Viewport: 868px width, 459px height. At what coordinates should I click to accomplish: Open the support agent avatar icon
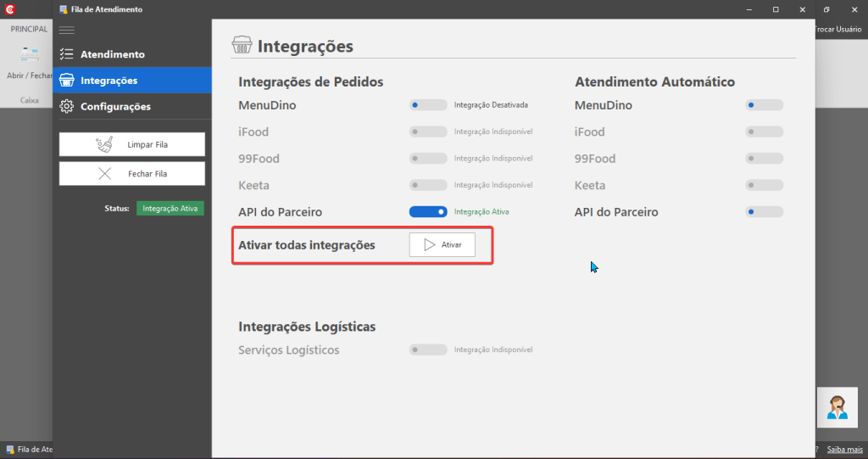point(837,407)
